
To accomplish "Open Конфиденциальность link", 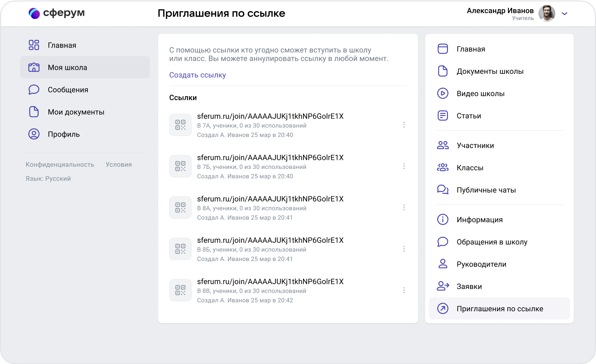I will [x=60, y=165].
